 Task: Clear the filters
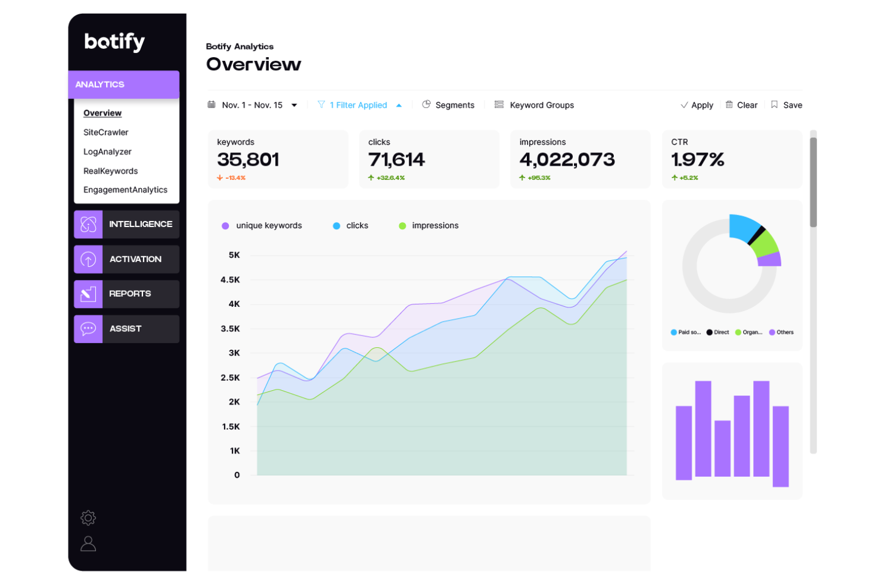747,105
